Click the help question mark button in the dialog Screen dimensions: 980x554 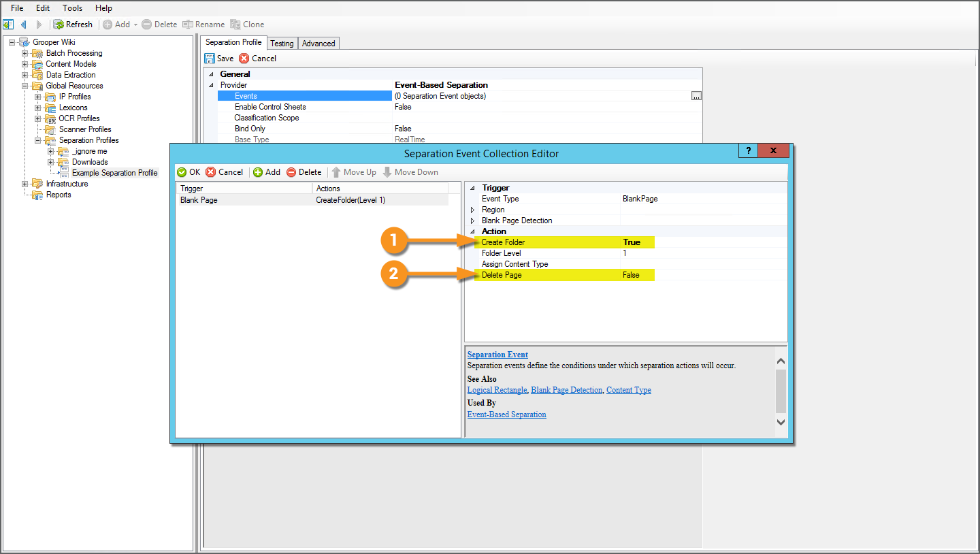(x=748, y=151)
